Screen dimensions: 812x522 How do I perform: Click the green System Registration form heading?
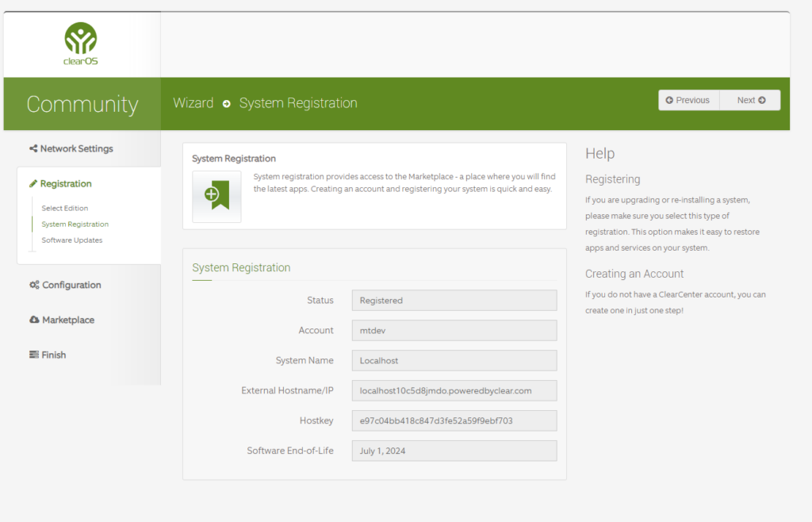click(241, 267)
